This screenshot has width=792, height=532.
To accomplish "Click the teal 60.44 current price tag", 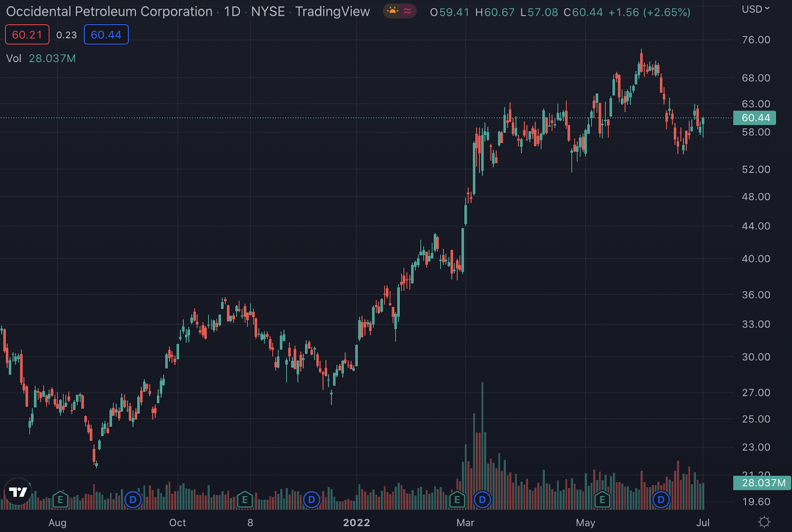I will pyautogui.click(x=755, y=118).
